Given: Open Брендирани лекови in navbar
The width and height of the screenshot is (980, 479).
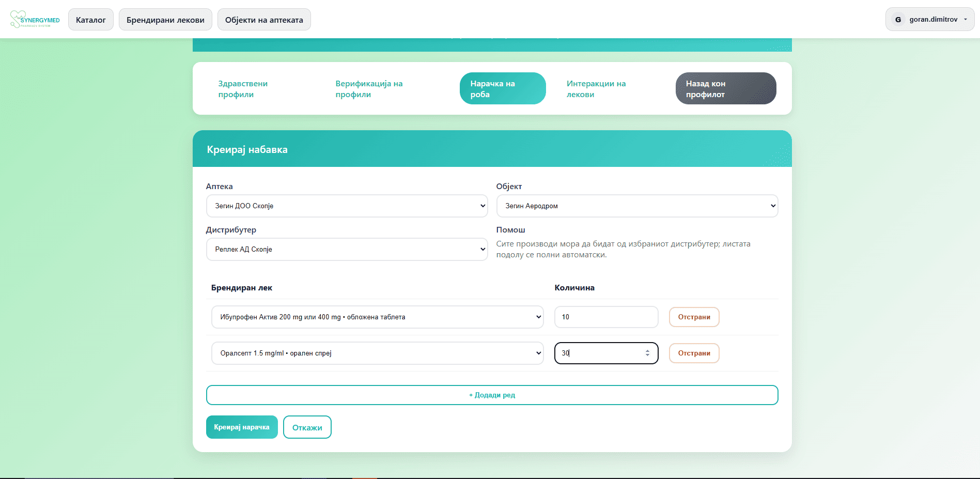Looking at the screenshot, I should point(165,20).
